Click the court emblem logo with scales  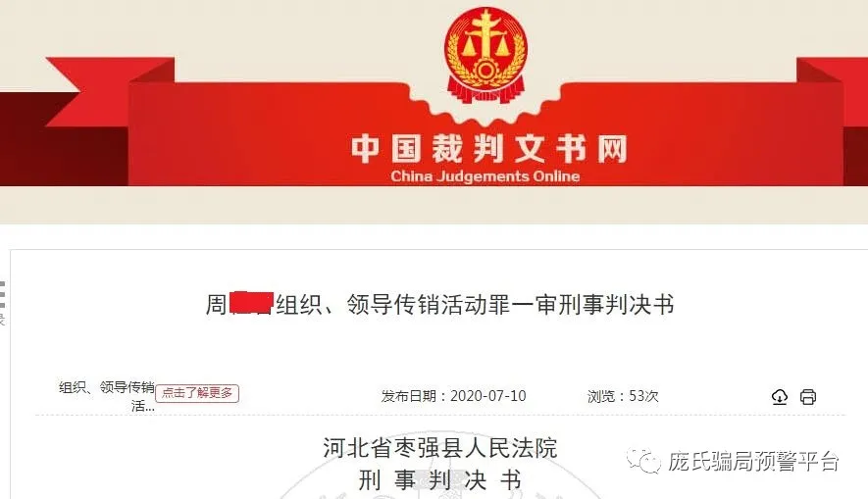pyautogui.click(x=485, y=55)
